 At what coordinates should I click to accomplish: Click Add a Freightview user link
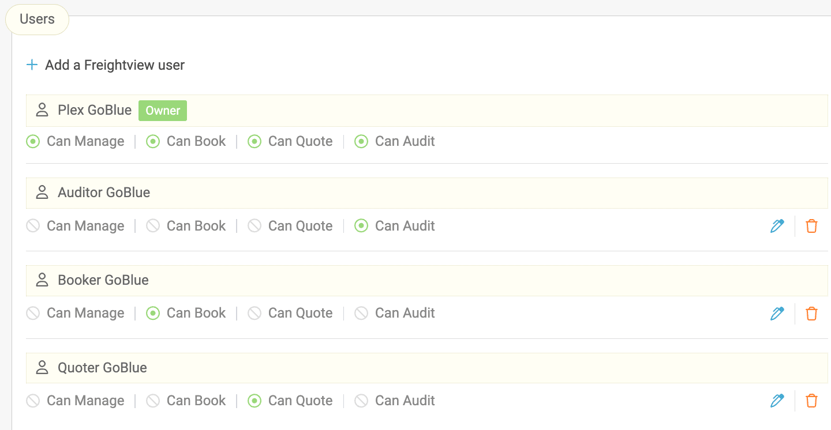[x=114, y=65]
